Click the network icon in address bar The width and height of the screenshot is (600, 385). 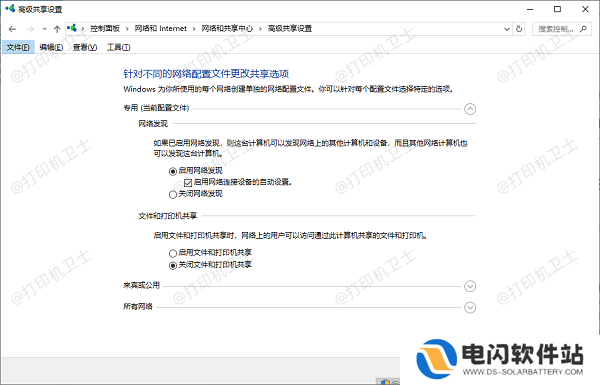pyautogui.click(x=72, y=28)
